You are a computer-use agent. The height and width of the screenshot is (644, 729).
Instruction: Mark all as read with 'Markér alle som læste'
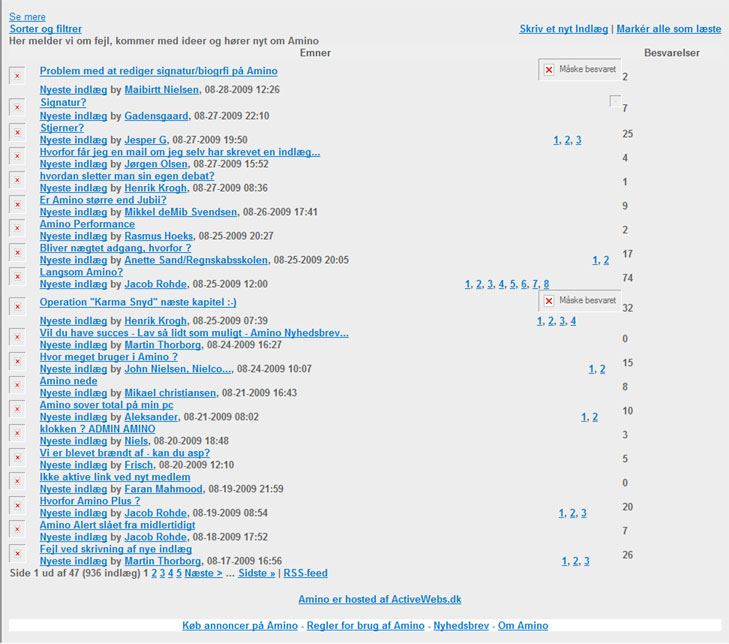click(x=667, y=29)
